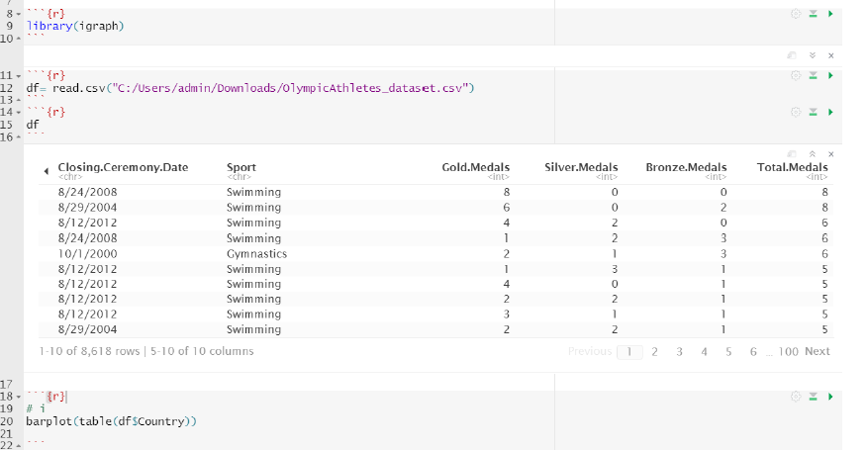Screen dimensions: 868x450
Task: Click the fold marker at line 16
Action: click(18, 137)
